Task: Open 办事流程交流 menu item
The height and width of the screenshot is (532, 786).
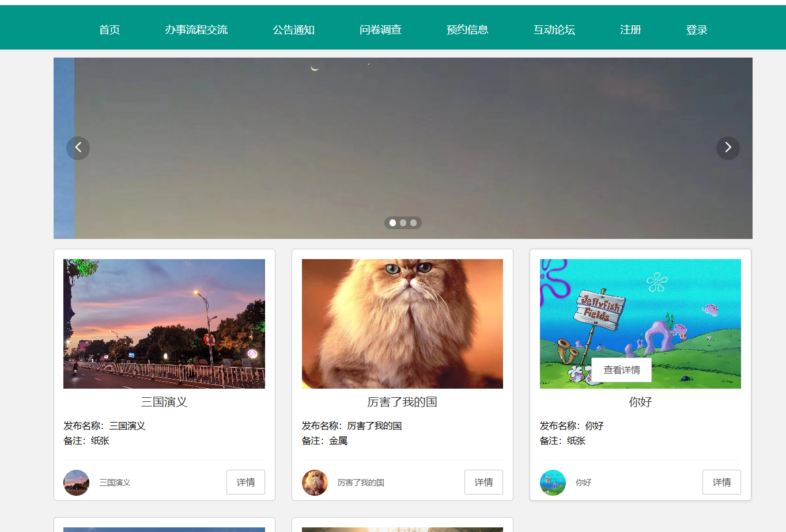Action: [x=197, y=30]
